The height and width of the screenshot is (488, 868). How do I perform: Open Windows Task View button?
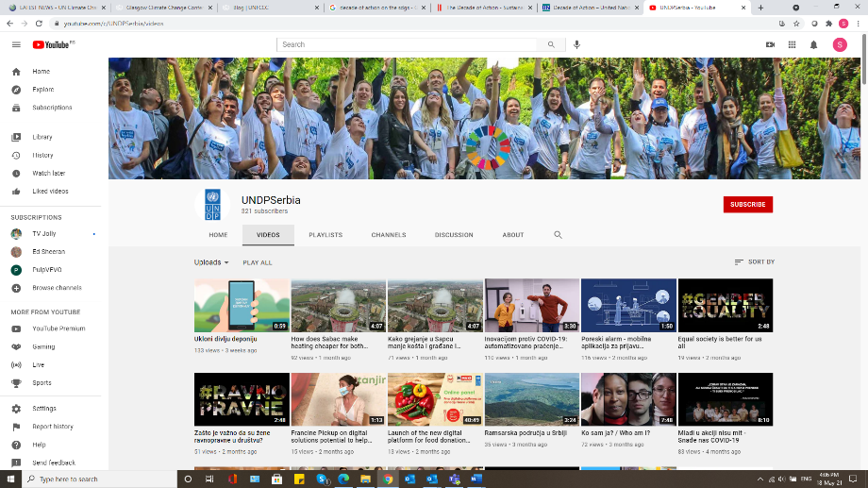click(209, 480)
